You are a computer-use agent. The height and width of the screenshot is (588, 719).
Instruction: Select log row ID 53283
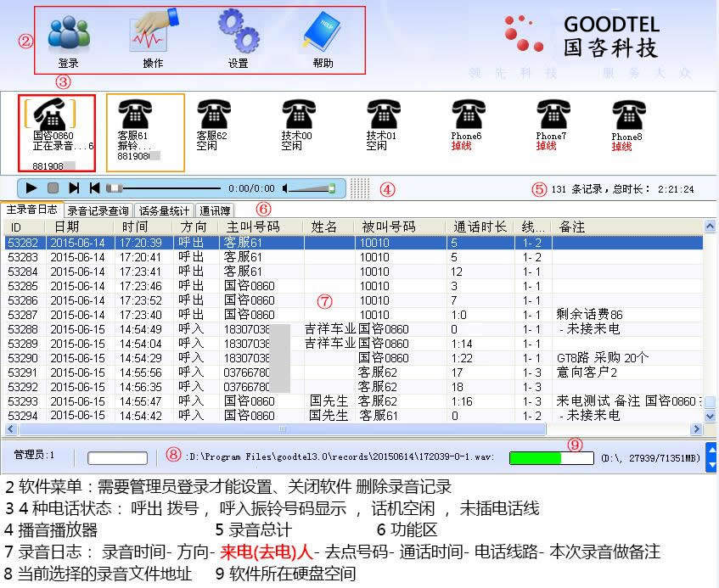coord(353,257)
